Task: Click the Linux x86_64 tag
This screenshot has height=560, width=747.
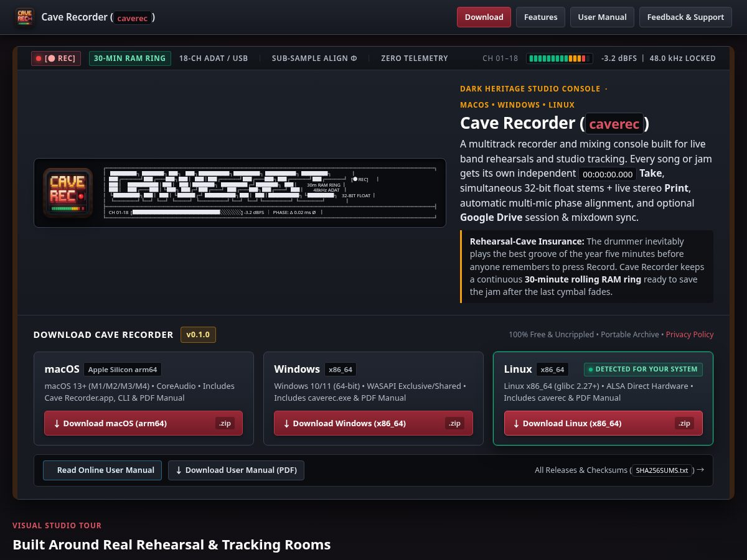Action: tap(552, 370)
